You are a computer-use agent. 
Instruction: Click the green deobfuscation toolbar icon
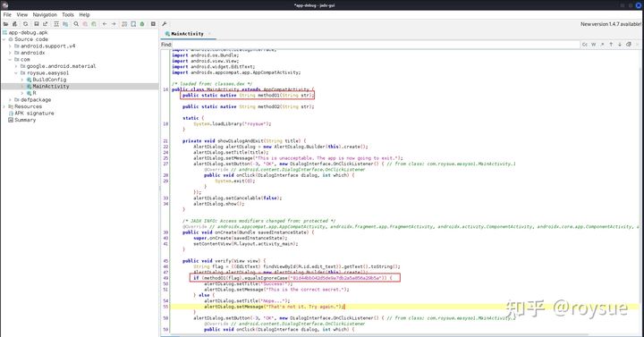(x=142, y=24)
